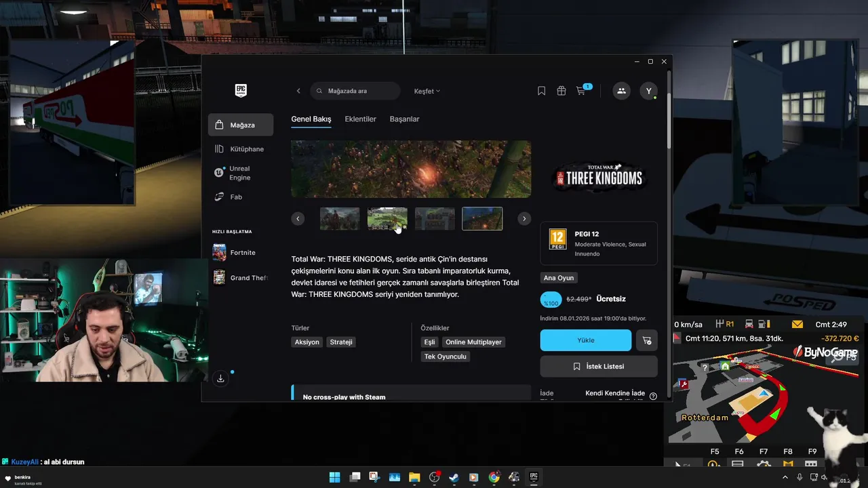This screenshot has height=488, width=868.
Task: Open Google Chrome on the taskbar
Action: point(494,477)
